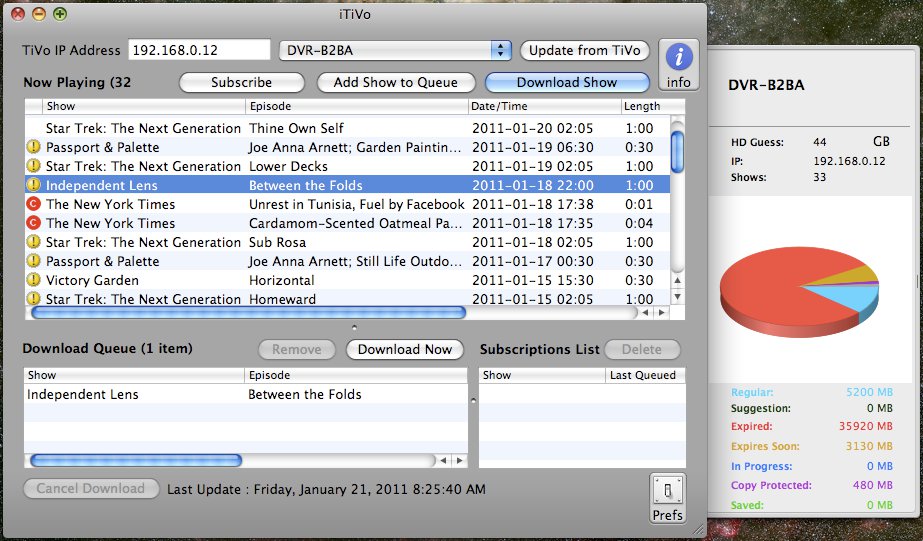
Task: Click Now Playing scroll up arrow
Action: pyautogui.click(x=678, y=281)
